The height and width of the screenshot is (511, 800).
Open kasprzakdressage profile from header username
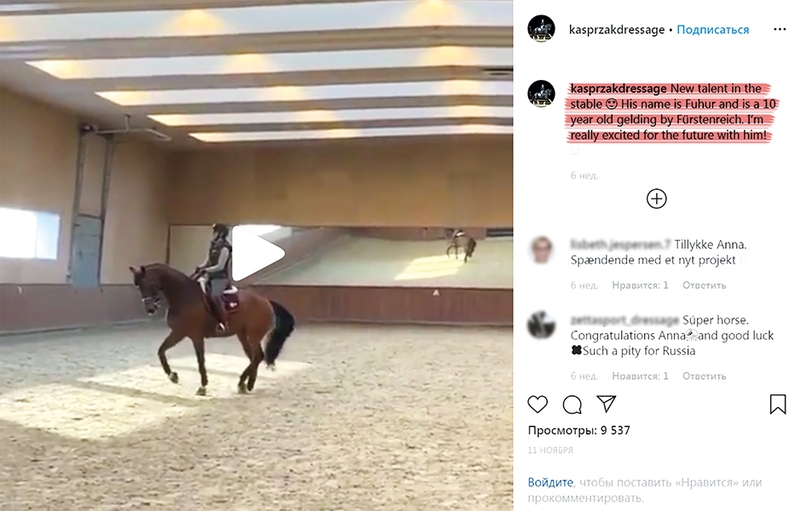click(617, 30)
